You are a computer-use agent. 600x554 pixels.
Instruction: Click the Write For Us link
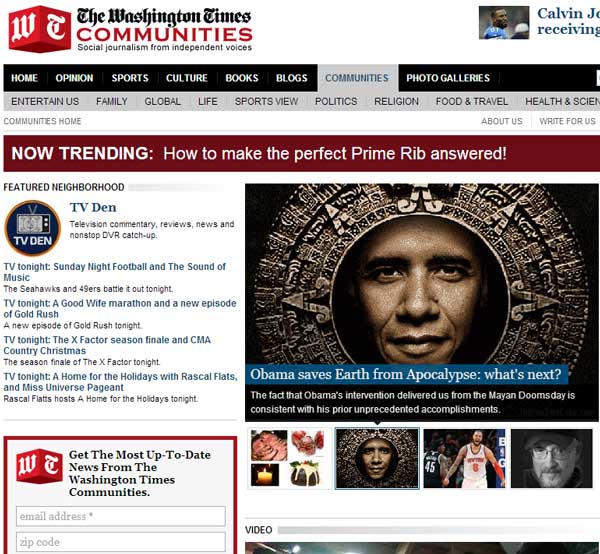[567, 121]
